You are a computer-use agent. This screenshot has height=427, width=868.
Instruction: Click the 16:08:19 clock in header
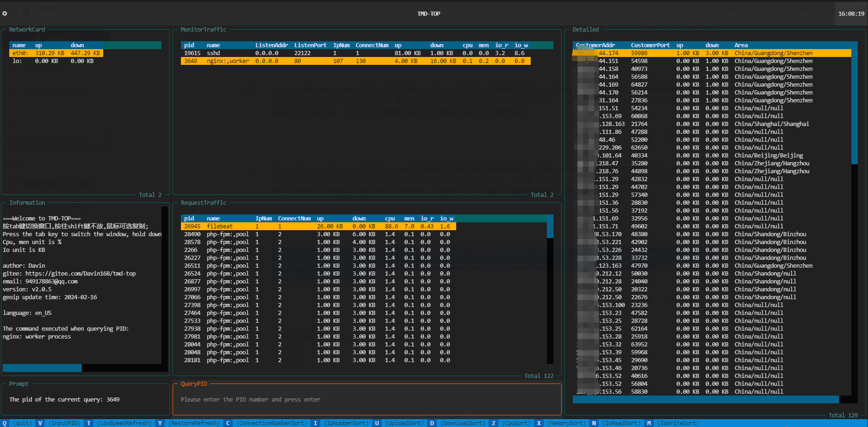tap(851, 14)
